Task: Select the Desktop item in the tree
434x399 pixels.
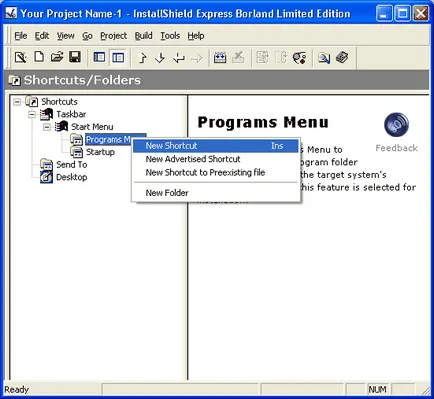Action: click(x=72, y=177)
